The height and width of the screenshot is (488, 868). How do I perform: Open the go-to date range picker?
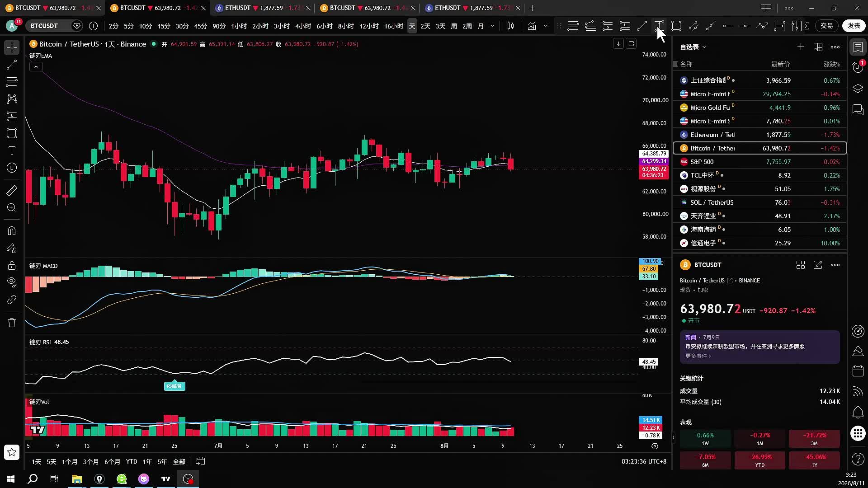[200, 461]
